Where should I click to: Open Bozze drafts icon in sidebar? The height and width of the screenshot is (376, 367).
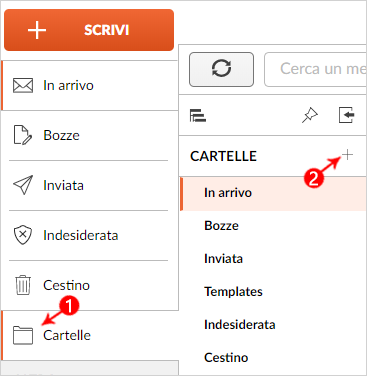pyautogui.click(x=23, y=135)
